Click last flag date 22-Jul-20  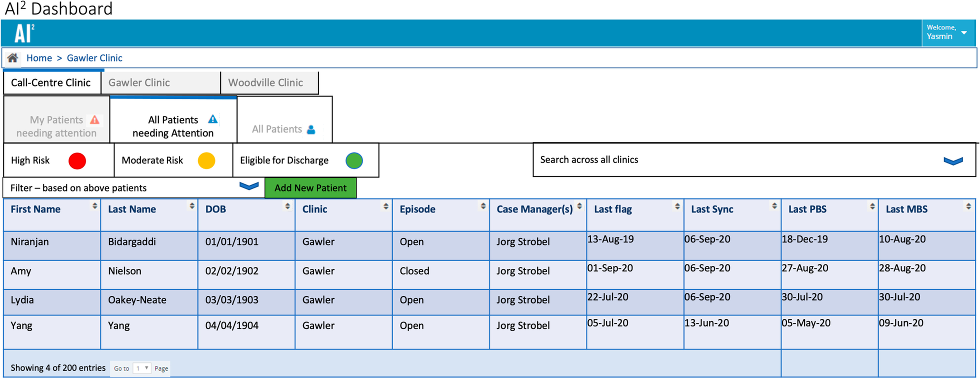pos(607,297)
